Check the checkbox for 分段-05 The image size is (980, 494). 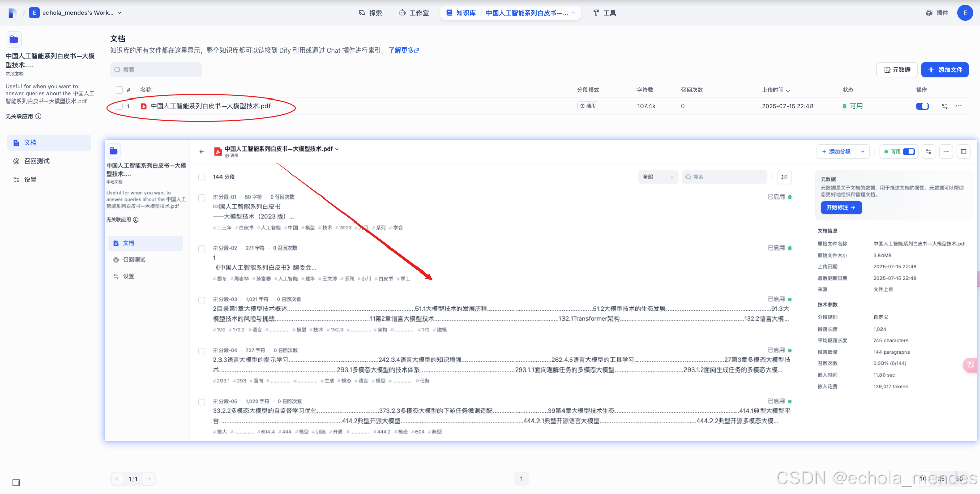click(202, 402)
